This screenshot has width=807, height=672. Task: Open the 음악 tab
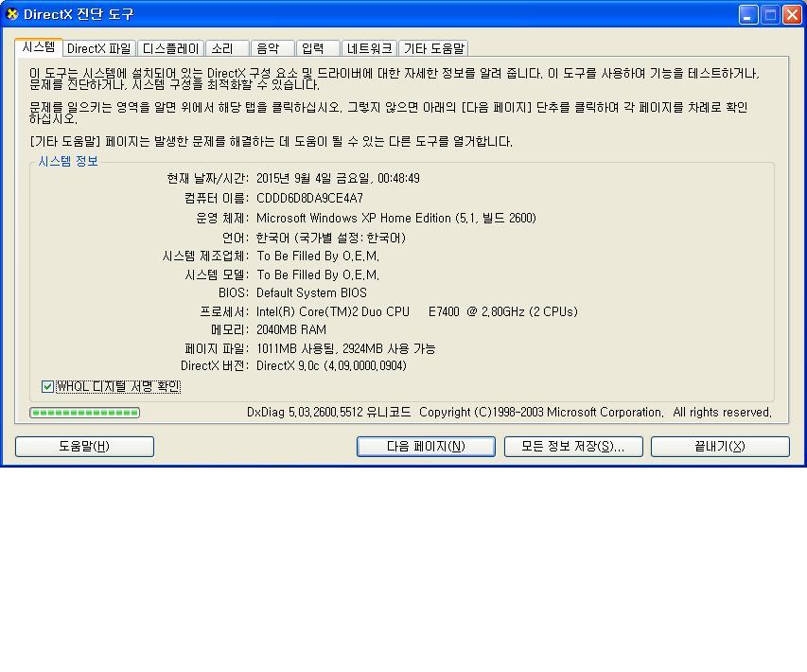(269, 48)
